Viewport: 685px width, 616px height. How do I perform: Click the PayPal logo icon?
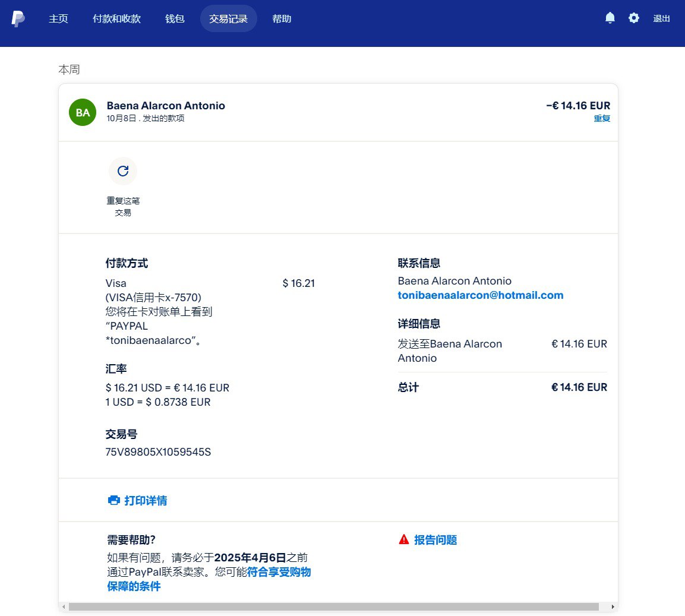point(18,19)
